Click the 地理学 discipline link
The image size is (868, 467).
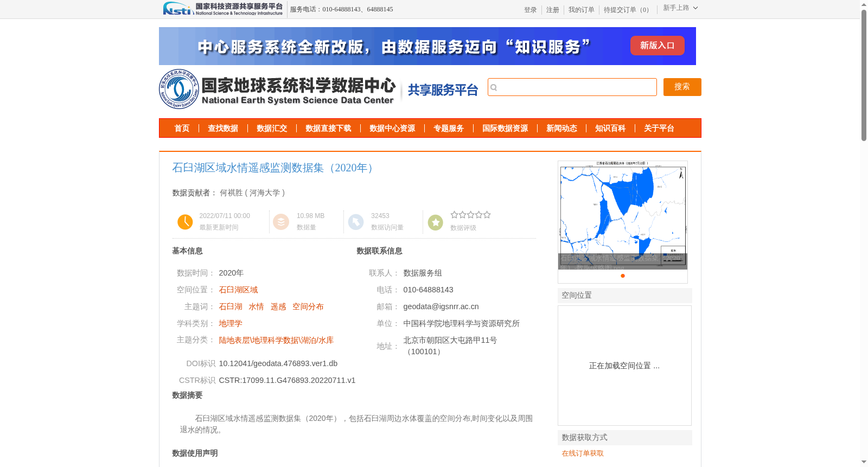(x=231, y=324)
